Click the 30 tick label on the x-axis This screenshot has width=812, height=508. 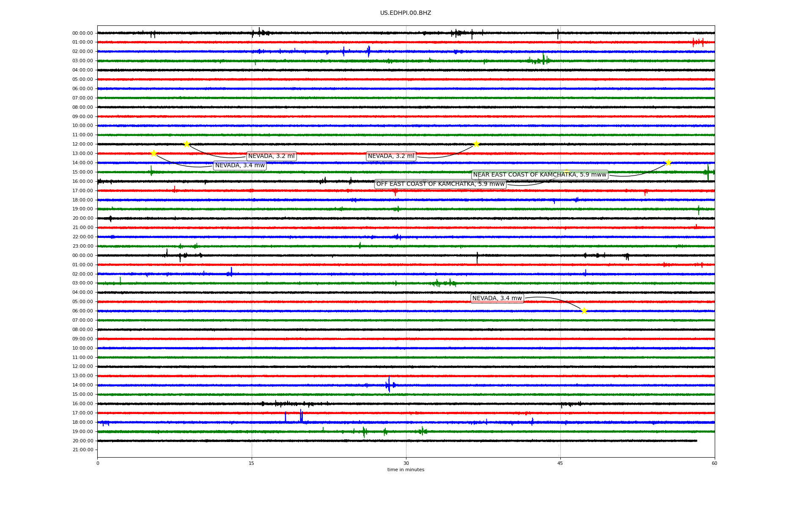(x=406, y=463)
